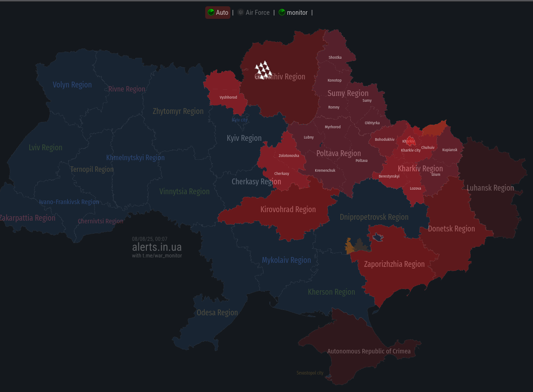Click the Mykolaiv Region label

[286, 260]
